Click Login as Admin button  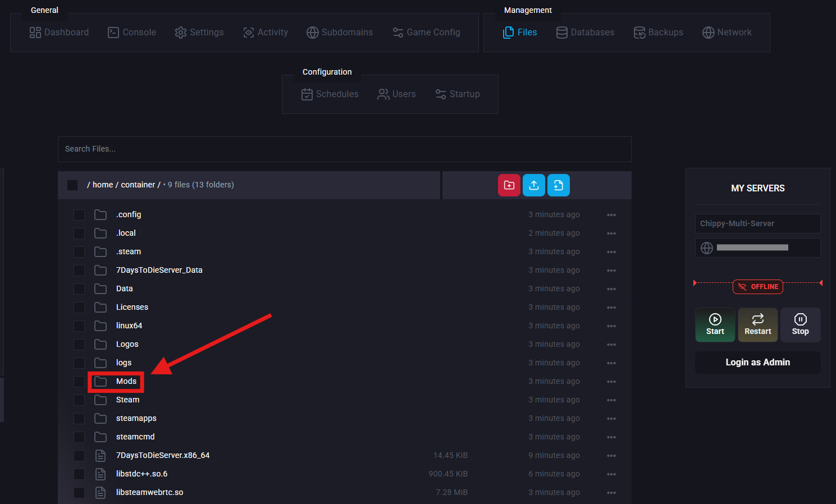(758, 363)
